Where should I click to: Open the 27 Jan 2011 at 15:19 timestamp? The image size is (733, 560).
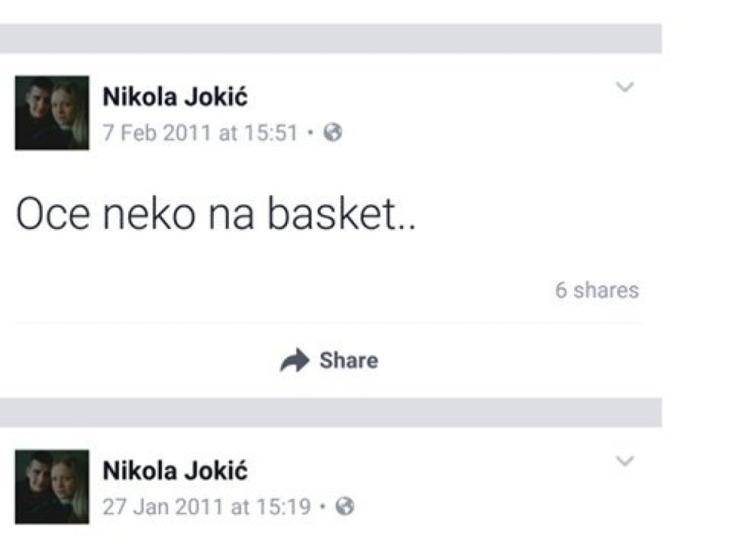click(x=207, y=507)
